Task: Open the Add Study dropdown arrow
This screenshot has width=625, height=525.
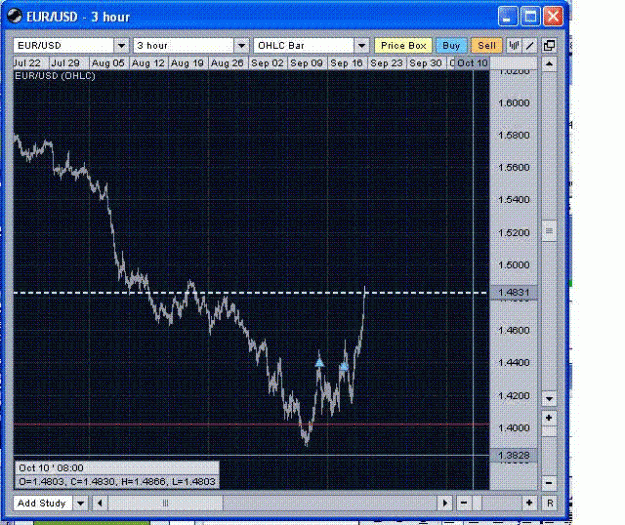Action: click(80, 503)
